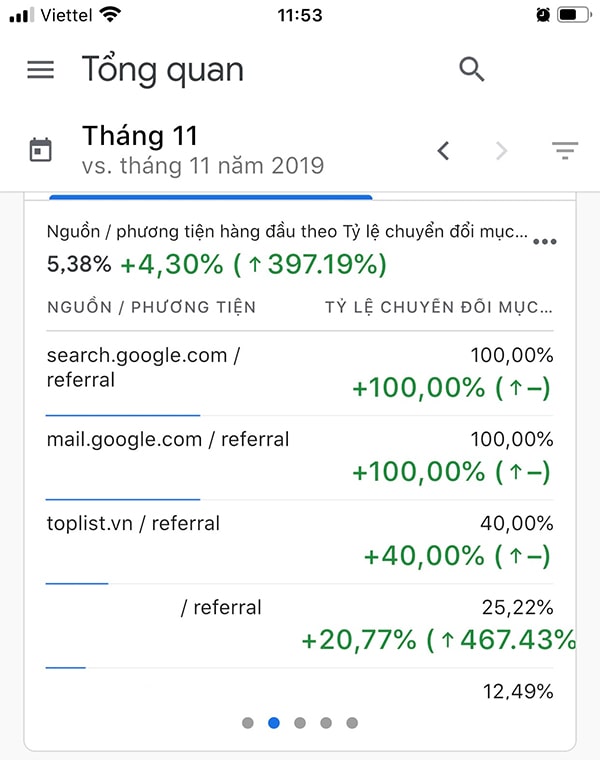Select the third carousel page dot
This screenshot has height=760, width=600.
click(300, 722)
